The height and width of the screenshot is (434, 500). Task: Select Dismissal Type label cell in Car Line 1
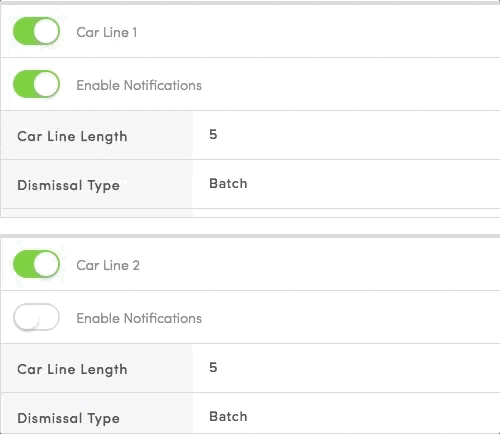(97, 184)
